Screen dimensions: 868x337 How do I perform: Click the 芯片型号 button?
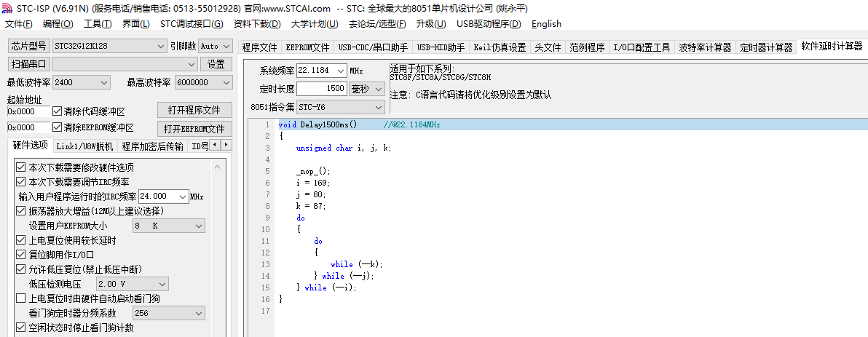pyautogui.click(x=29, y=46)
